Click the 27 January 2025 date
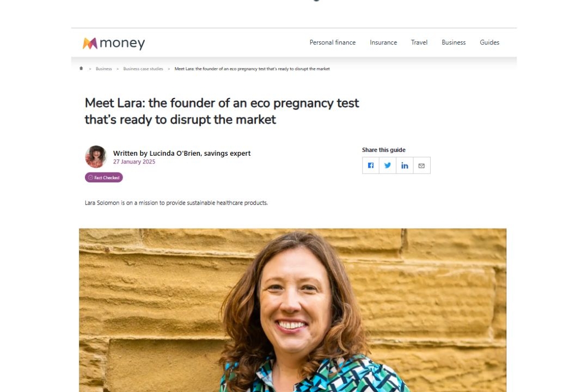The height and width of the screenshot is (392, 588). click(134, 162)
